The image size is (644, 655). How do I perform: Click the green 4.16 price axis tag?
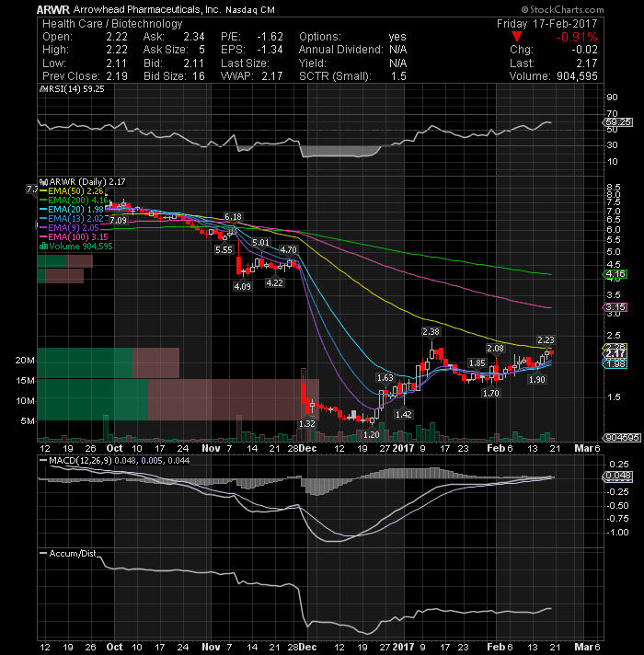(615, 274)
